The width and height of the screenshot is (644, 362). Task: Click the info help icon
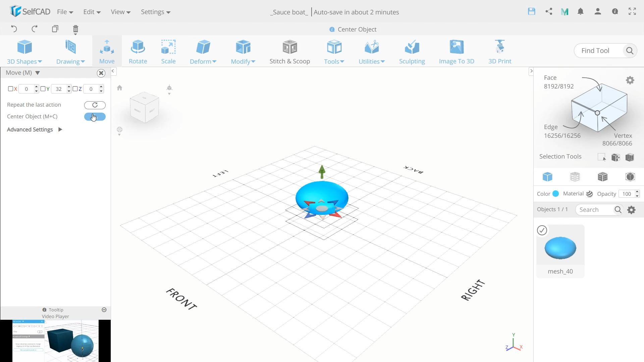(615, 11)
